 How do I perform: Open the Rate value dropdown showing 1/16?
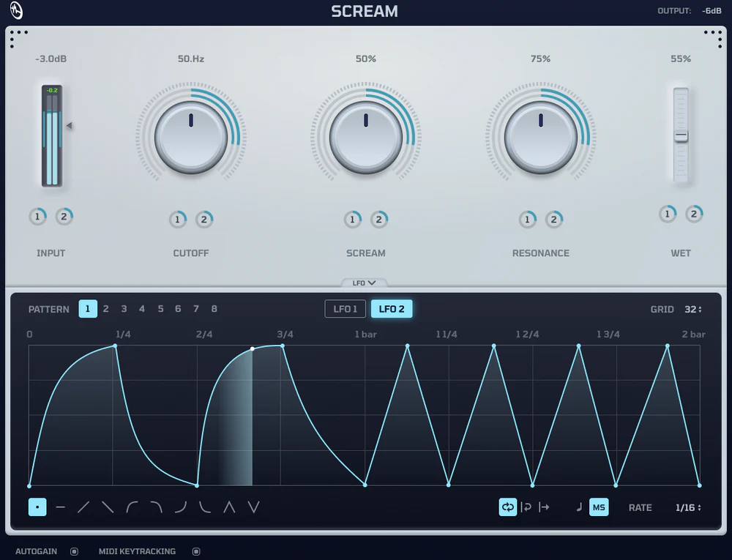pyautogui.click(x=689, y=507)
